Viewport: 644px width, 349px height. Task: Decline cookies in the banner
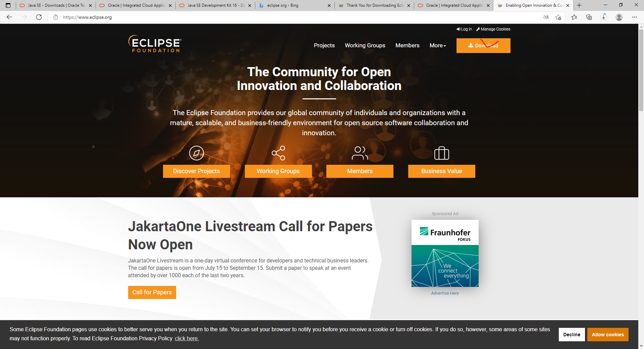pos(572,335)
